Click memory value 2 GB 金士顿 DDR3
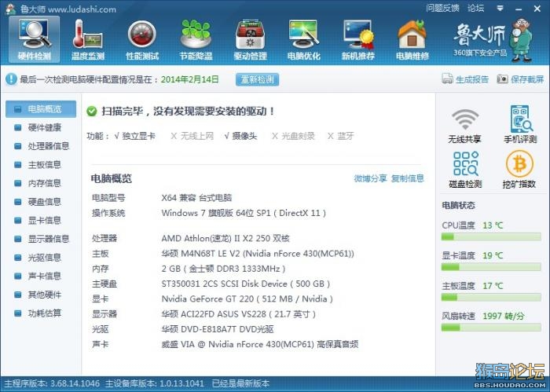Image resolution: width=550 pixels, height=392 pixels. click(223, 269)
